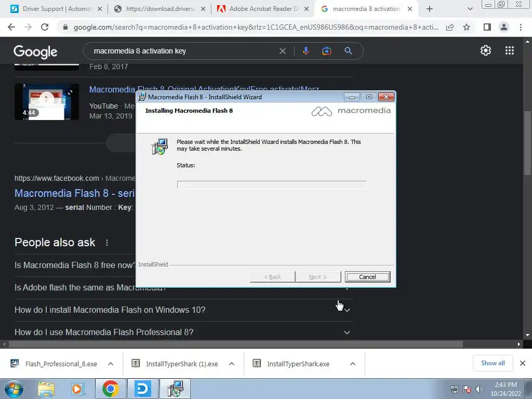Click the horizontal scrollbar of the page
The width and height of the screenshot is (532, 399).
[x=235, y=344]
